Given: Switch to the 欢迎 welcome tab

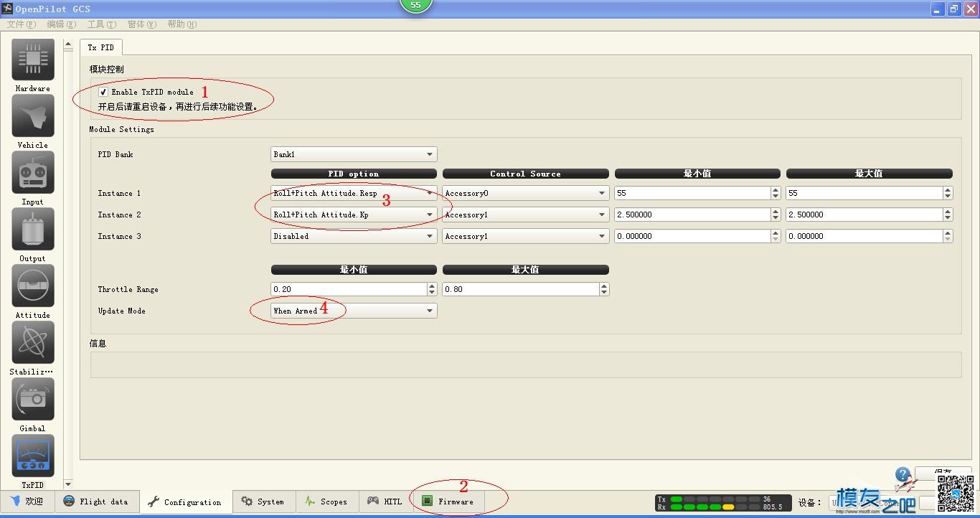Looking at the screenshot, I should click(x=27, y=501).
